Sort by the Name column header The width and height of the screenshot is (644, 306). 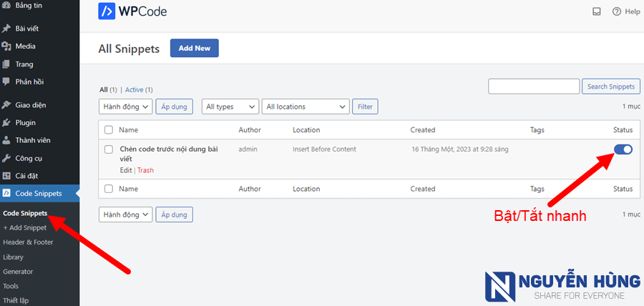(129, 130)
